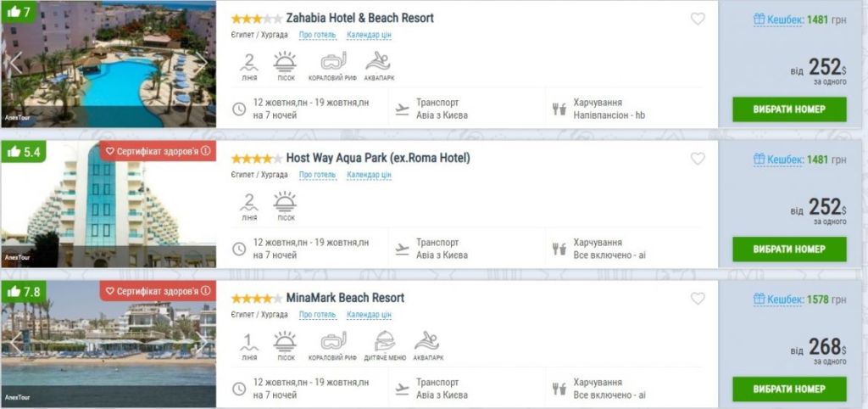Favorite Zahabia Hotel with heart icon
This screenshot has width=868, height=409.
pos(698,19)
